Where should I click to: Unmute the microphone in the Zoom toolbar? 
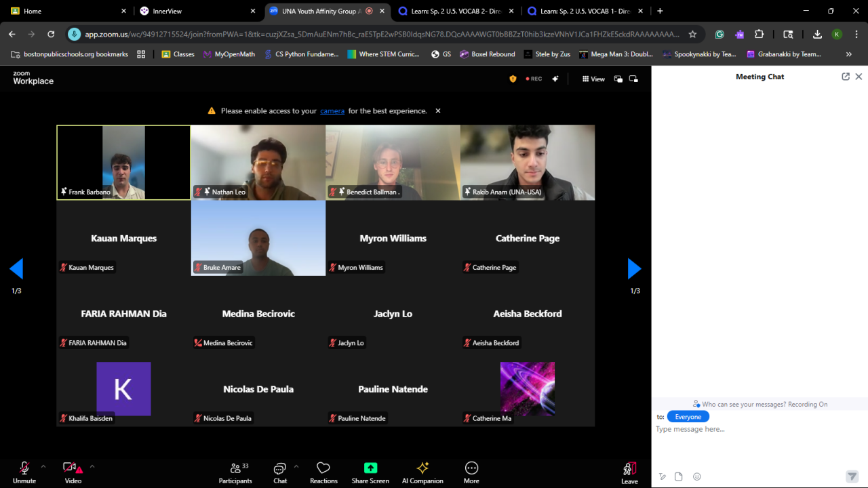click(x=24, y=472)
